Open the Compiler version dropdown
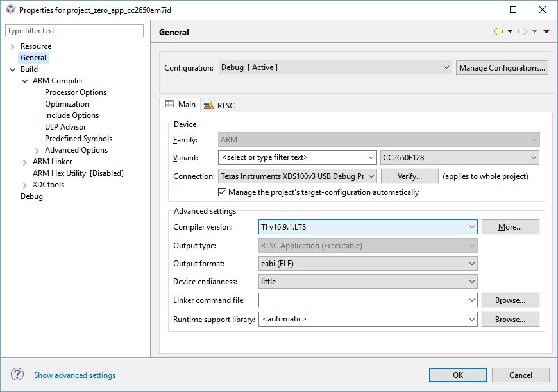This screenshot has width=558, height=392. pyautogui.click(x=368, y=226)
